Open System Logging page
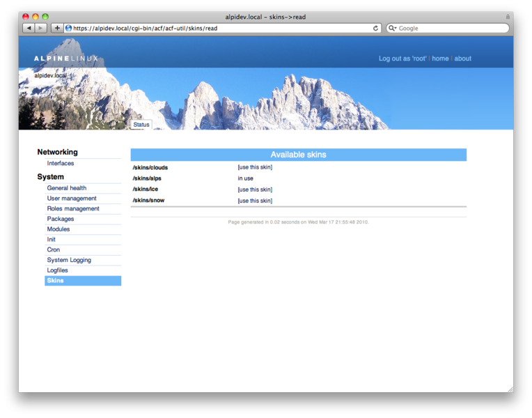This screenshot has height=418, width=532. [x=69, y=260]
